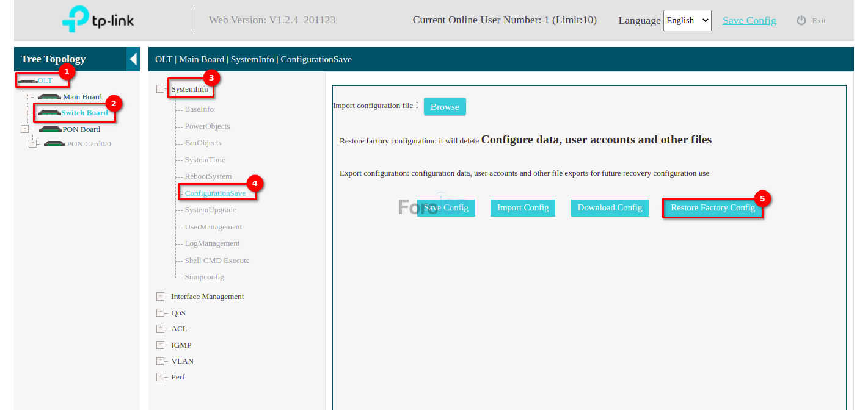Select the PON Card0/0 device icon
The height and width of the screenshot is (410, 868).
pos(54,144)
